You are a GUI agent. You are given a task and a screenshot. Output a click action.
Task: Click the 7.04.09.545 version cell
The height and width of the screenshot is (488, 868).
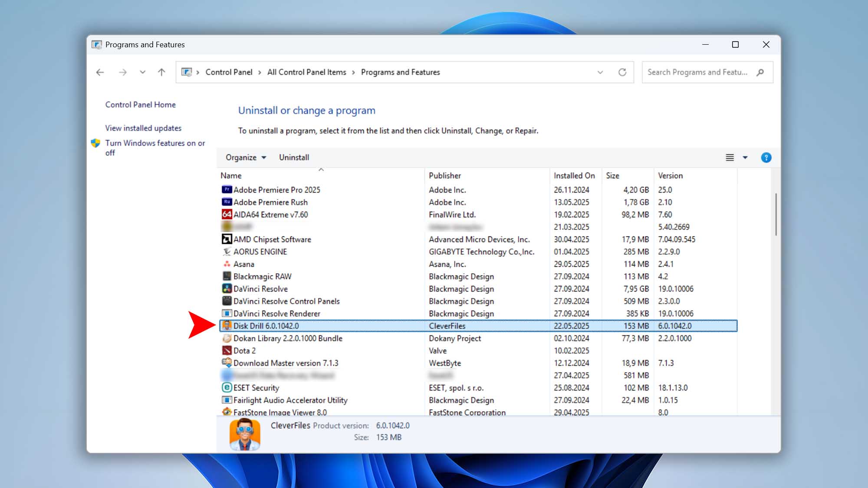676,239
